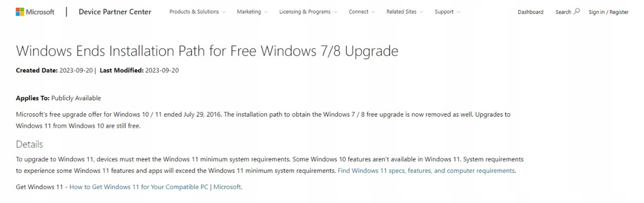Click the Search magnifier icon
644x203 pixels.
point(577,11)
